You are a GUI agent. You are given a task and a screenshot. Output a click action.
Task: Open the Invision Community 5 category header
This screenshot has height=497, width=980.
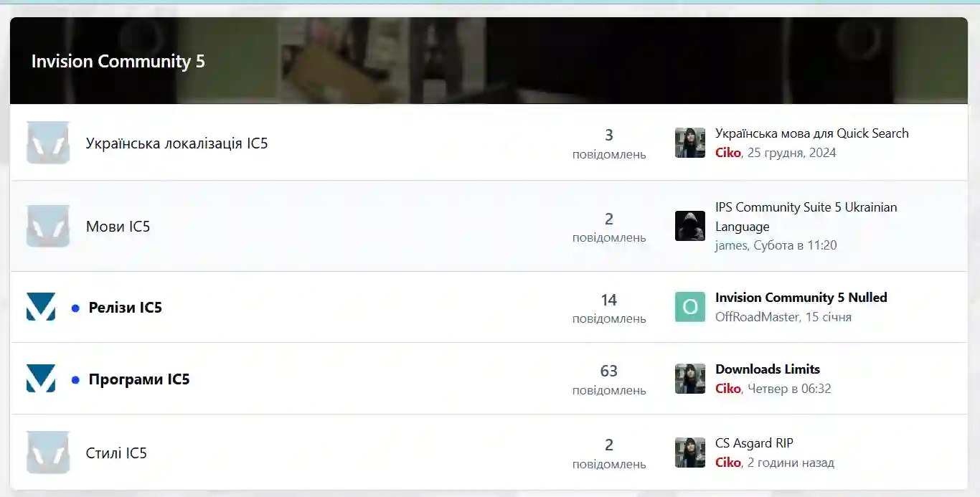[x=118, y=61]
